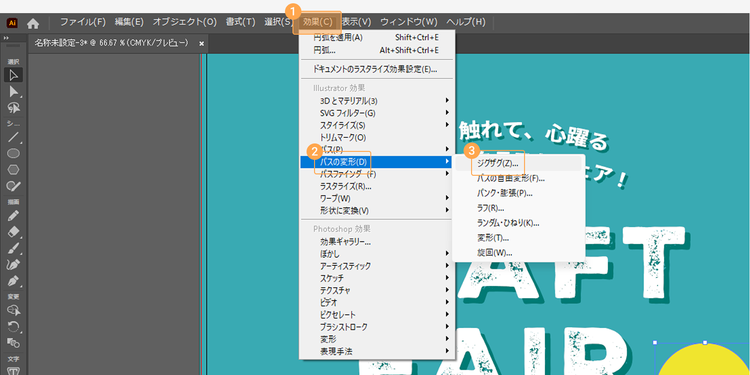Expand the アーティスティック submenu
Image resolution: width=750 pixels, height=375 pixels.
tap(377, 266)
